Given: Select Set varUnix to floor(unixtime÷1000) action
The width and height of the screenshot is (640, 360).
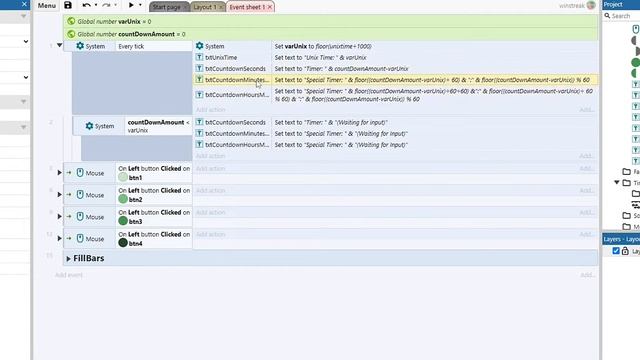Looking at the screenshot, I should point(434,46).
